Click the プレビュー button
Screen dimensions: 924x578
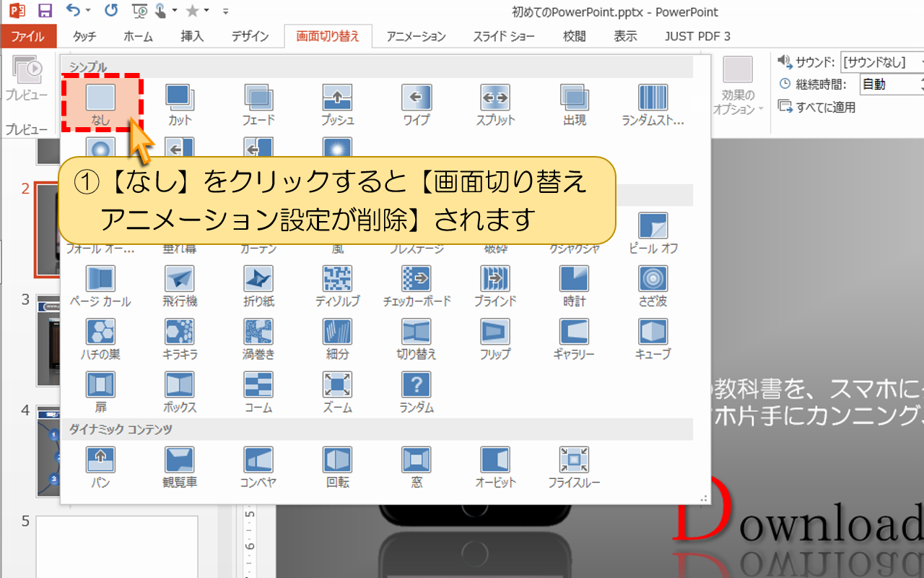pyautogui.click(x=27, y=79)
